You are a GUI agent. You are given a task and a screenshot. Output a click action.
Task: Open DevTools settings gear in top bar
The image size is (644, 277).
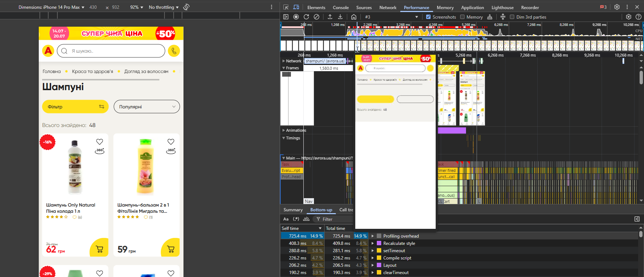617,7
